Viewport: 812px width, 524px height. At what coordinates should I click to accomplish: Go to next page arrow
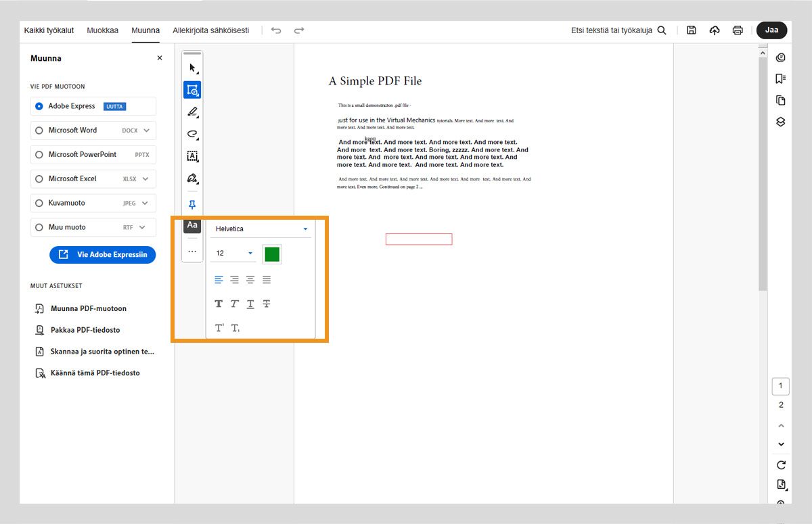coord(781,444)
